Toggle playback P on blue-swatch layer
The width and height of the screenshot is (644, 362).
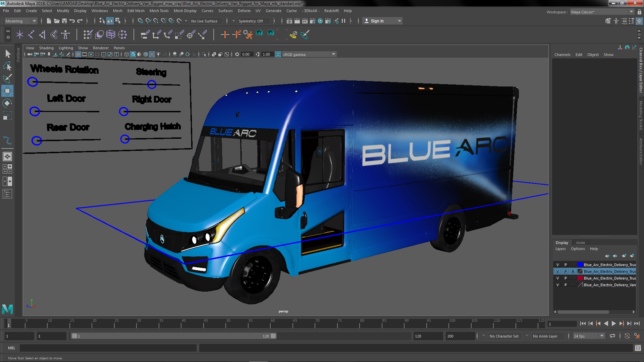pos(565,265)
